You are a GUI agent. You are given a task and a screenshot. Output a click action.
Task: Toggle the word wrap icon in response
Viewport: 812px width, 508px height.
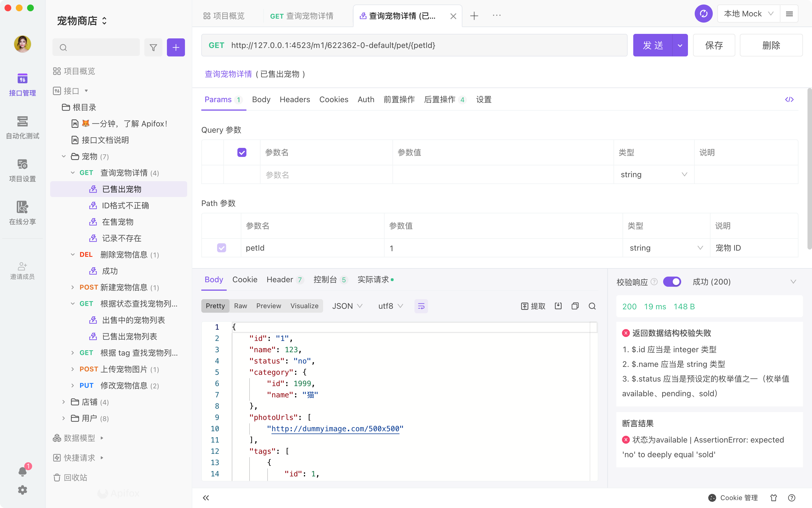(x=421, y=306)
